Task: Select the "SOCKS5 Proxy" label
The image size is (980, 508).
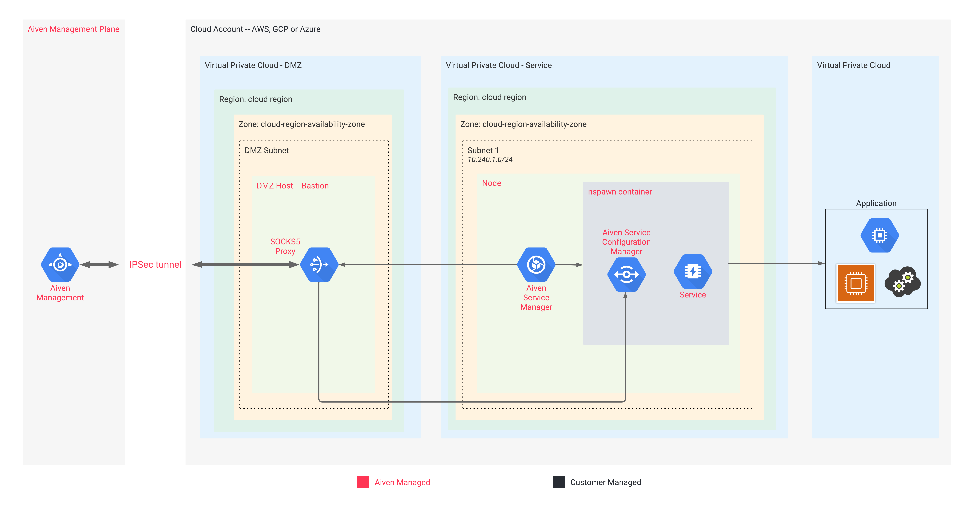Action: [x=285, y=246]
